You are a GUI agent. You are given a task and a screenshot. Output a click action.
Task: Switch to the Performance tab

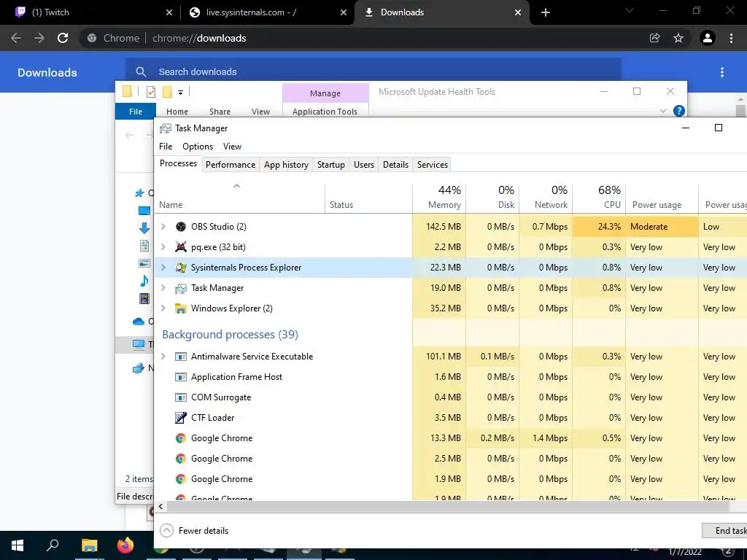point(231,165)
